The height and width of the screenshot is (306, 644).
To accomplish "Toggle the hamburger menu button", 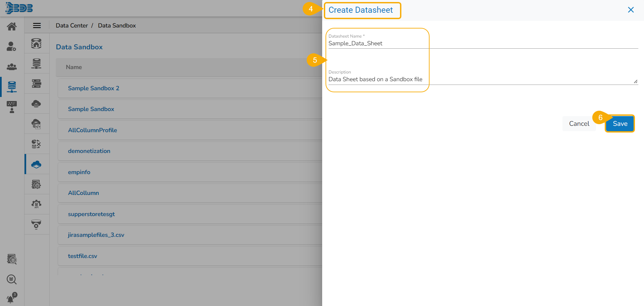I will (x=37, y=25).
